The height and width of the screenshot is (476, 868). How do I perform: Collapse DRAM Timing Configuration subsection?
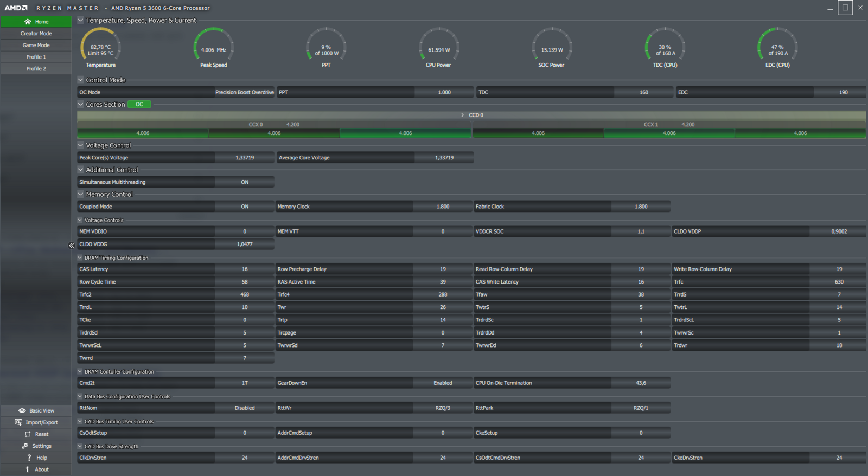(x=80, y=258)
